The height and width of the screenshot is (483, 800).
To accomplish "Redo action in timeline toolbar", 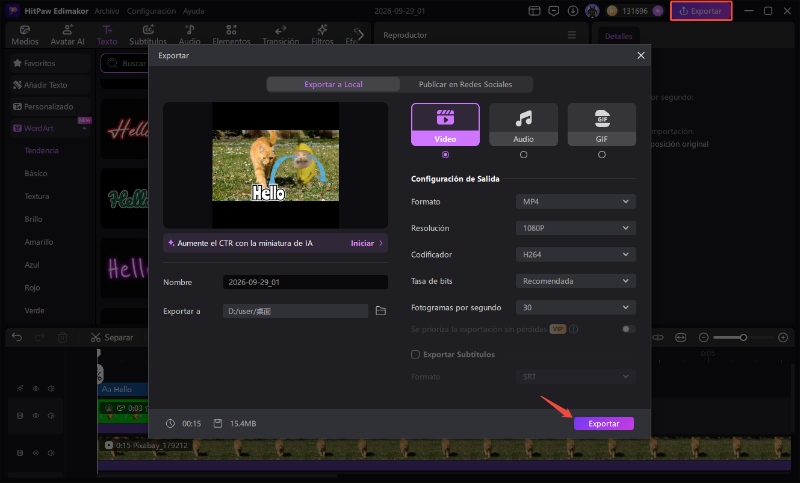I will (40, 337).
